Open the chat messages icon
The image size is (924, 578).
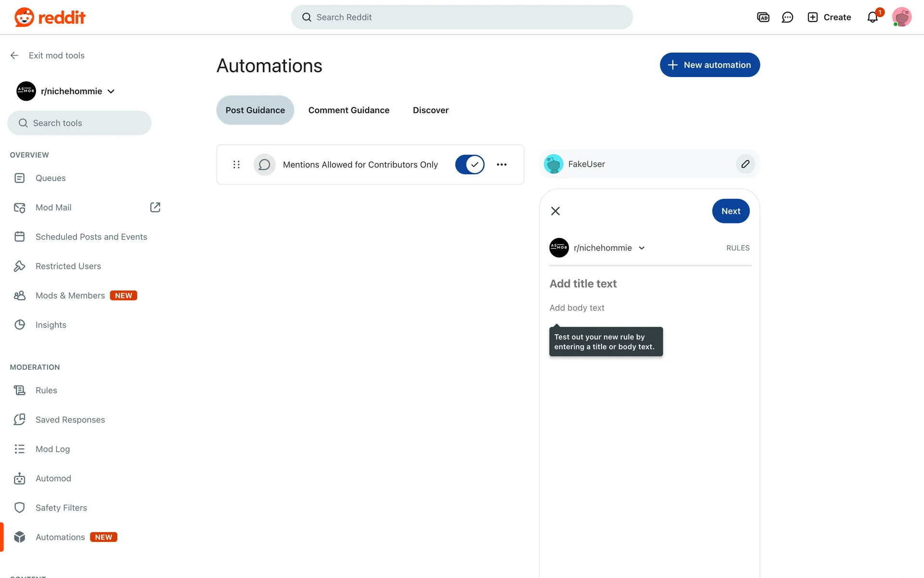coord(787,17)
